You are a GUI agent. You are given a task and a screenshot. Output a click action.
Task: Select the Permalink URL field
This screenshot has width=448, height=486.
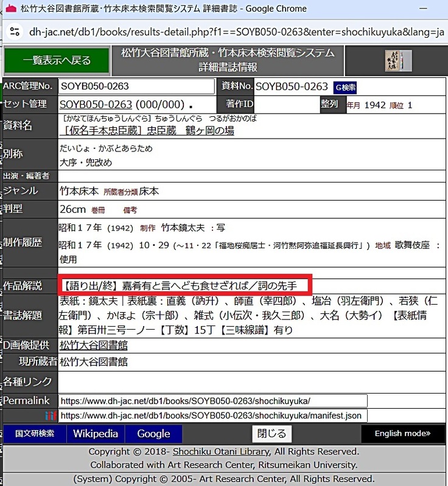[213, 401]
